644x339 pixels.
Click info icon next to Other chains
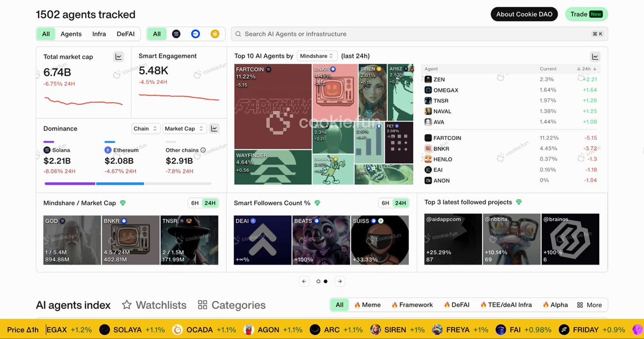pos(203,150)
